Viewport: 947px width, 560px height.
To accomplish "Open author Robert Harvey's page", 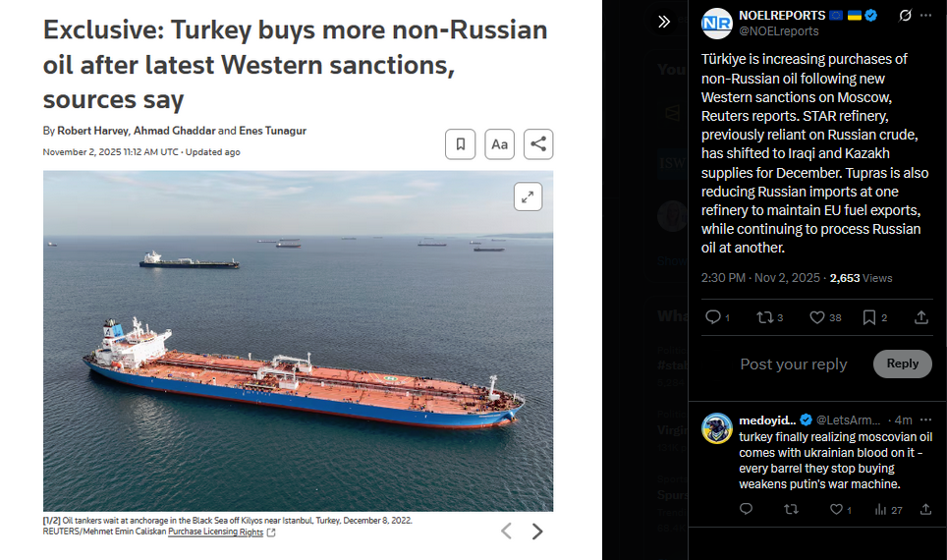I will pos(93,131).
